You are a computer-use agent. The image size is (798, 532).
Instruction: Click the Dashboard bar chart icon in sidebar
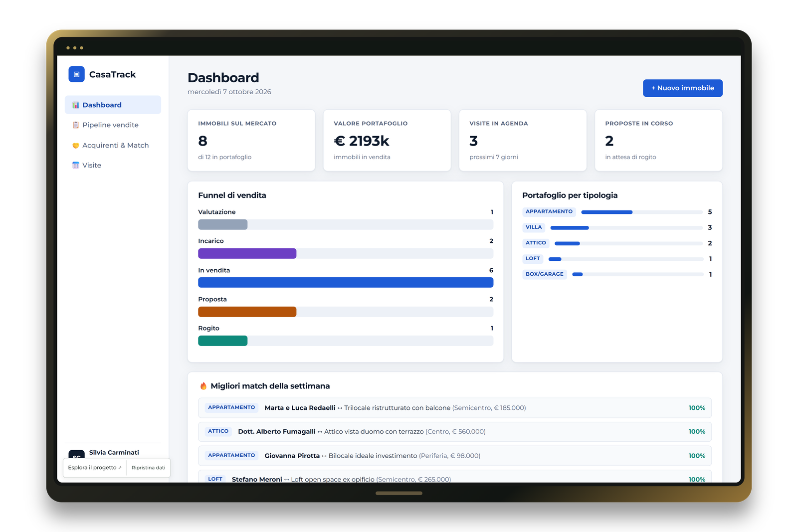point(76,105)
